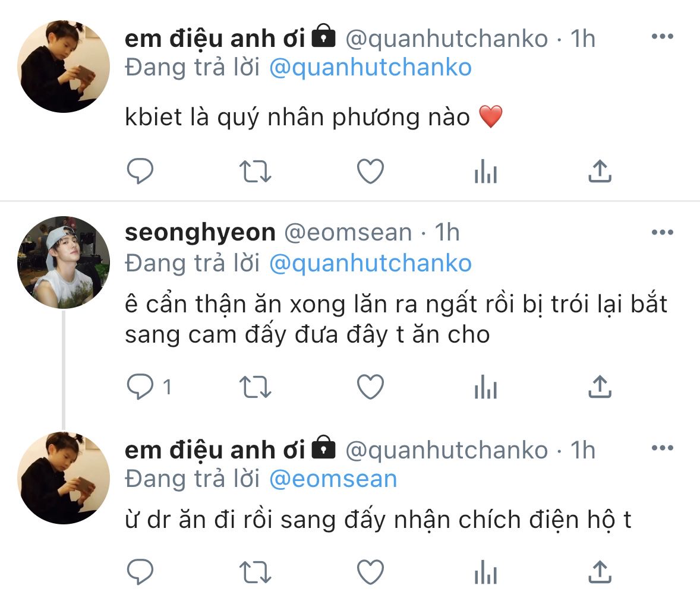View analytics for seonghyeon's tweet
700x598 pixels.
point(485,389)
